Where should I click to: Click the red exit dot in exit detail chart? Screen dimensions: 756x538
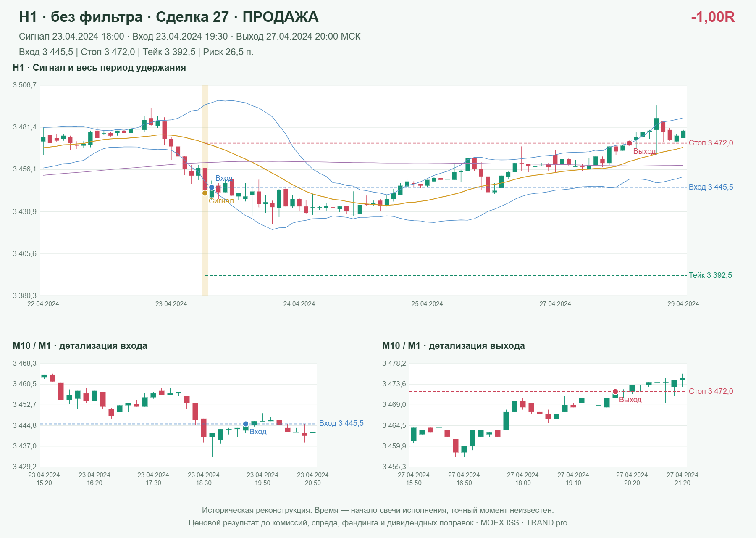[615, 392]
